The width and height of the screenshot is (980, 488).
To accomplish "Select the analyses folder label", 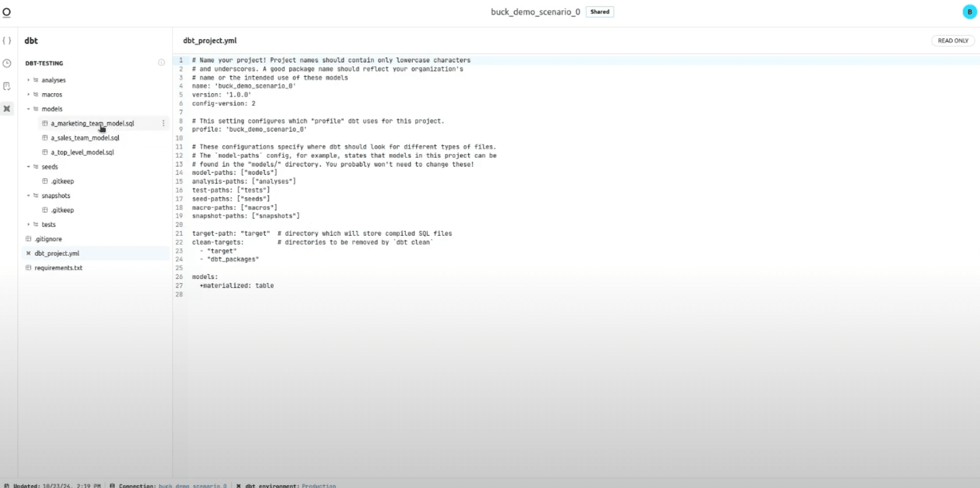I will coord(54,80).
